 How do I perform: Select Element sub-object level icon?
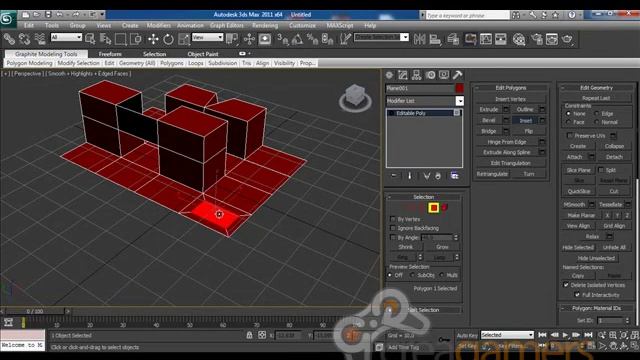pyautogui.click(x=444, y=208)
